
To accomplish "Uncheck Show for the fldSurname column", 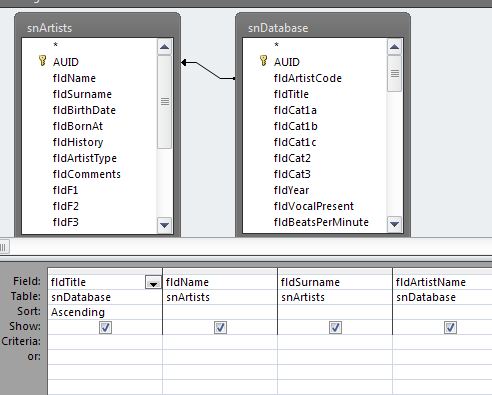I will (x=335, y=327).
